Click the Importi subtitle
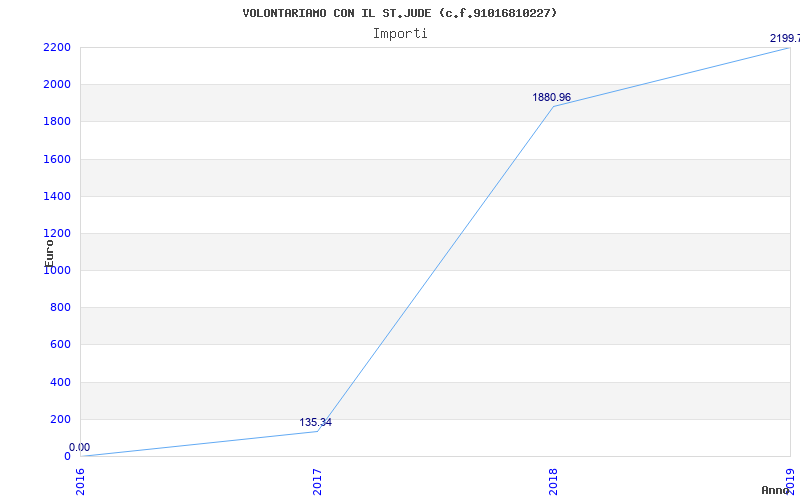Viewport: 800px width, 500px height. pyautogui.click(x=400, y=34)
